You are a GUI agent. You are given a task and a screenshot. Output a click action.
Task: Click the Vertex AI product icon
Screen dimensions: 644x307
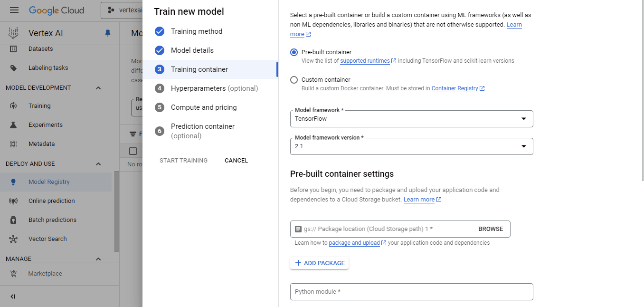(x=13, y=33)
